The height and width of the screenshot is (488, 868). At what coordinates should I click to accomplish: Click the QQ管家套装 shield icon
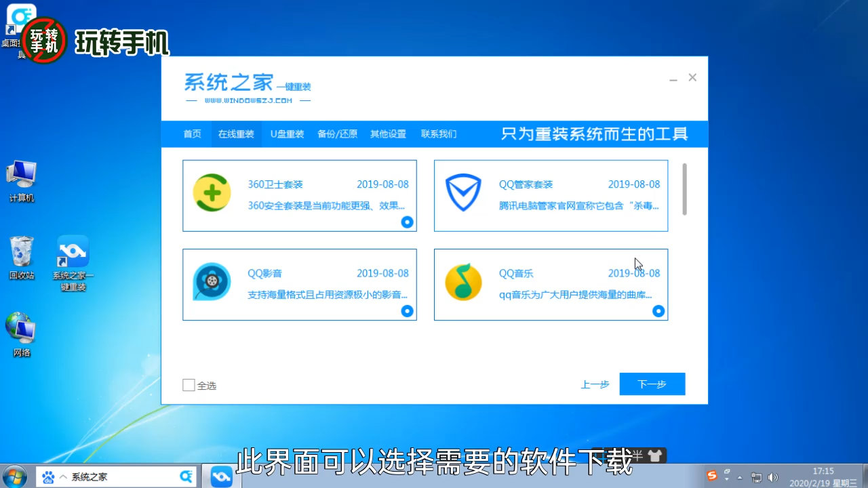tap(463, 193)
